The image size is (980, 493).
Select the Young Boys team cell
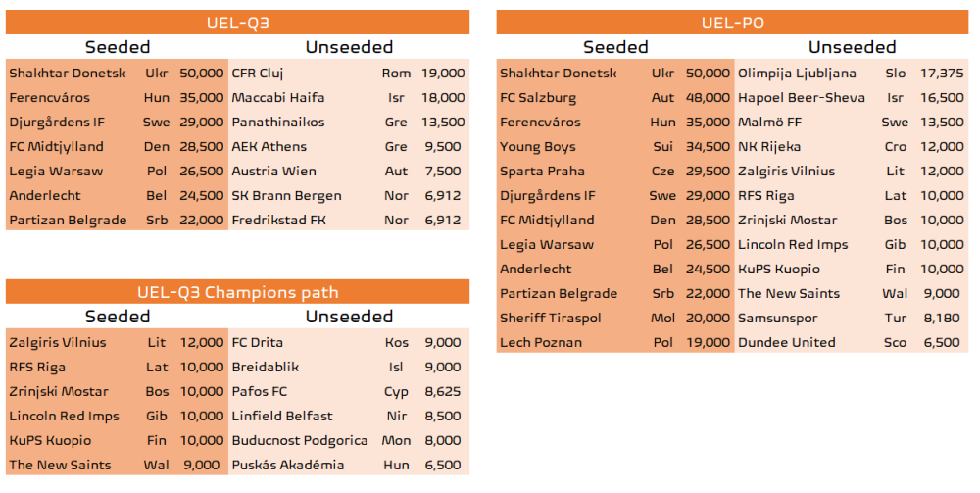(x=538, y=147)
